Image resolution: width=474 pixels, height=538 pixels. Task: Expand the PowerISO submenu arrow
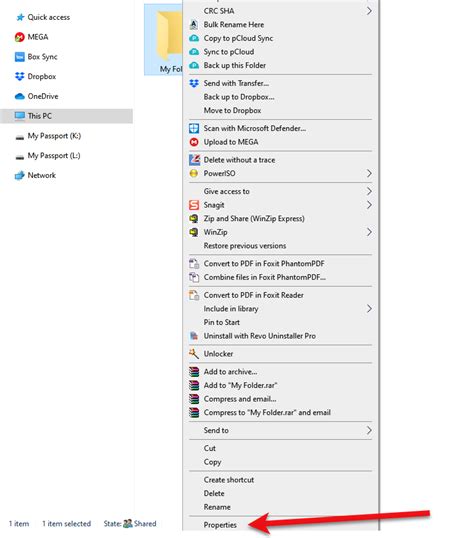[x=369, y=173]
